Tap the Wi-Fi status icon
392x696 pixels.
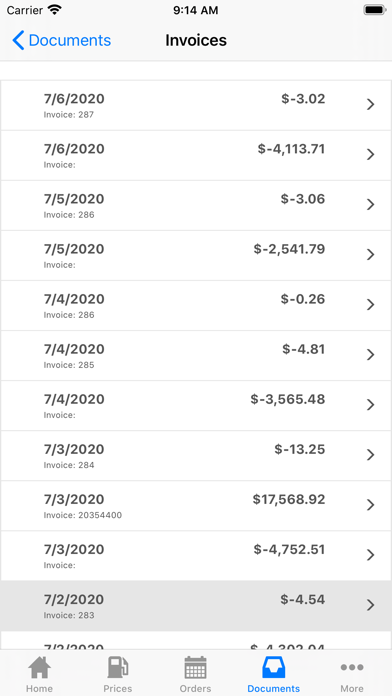pyautogui.click(x=55, y=10)
